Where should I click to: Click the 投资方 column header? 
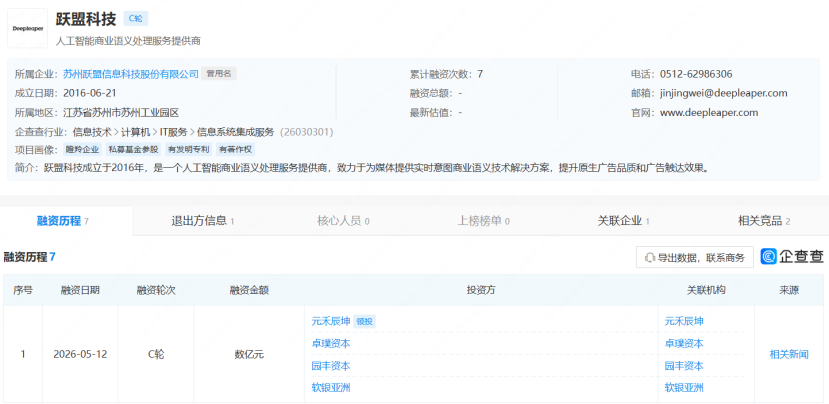pos(481,290)
